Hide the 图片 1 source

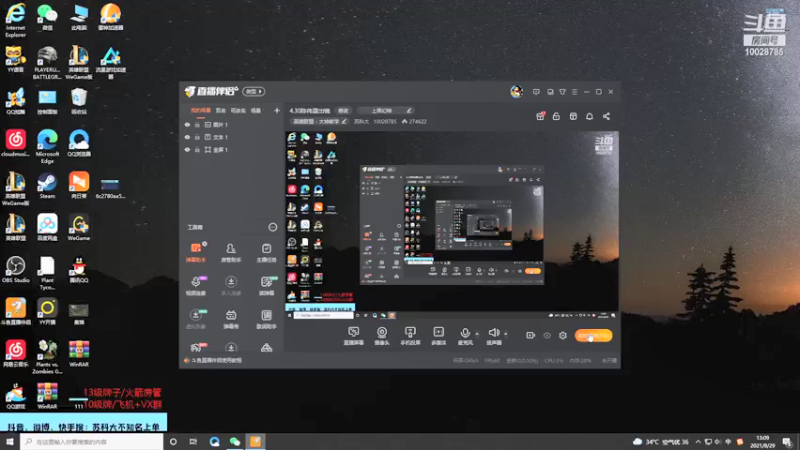click(187, 124)
